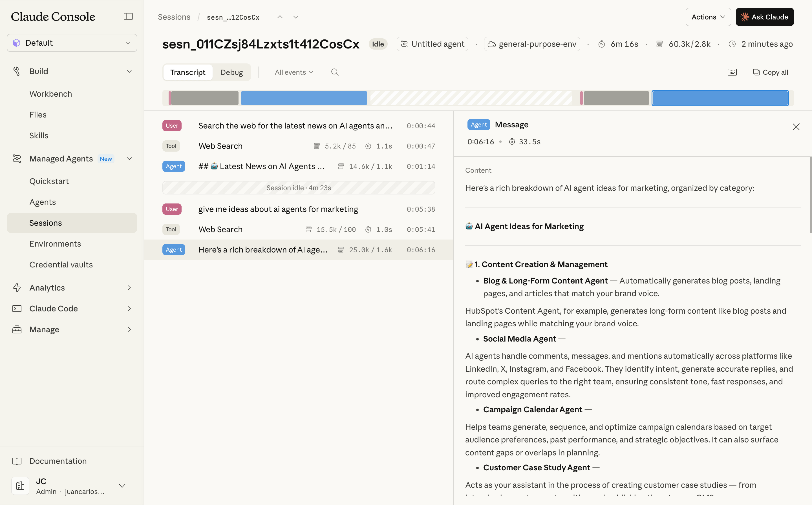Collapse the Managed Agents section chevron

tap(129, 159)
